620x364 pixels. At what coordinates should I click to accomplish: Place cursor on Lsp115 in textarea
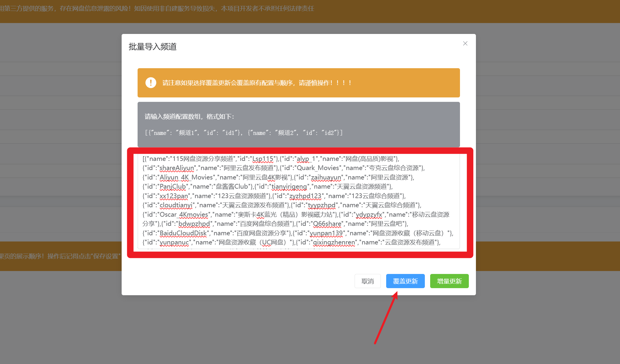263,159
